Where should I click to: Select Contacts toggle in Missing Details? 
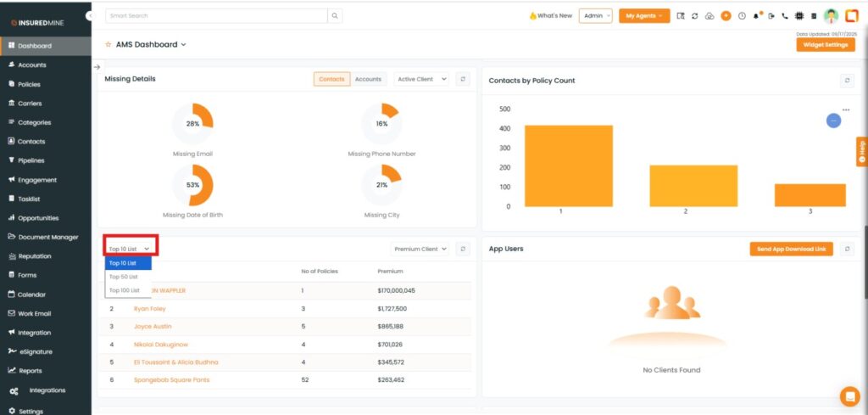tap(331, 79)
